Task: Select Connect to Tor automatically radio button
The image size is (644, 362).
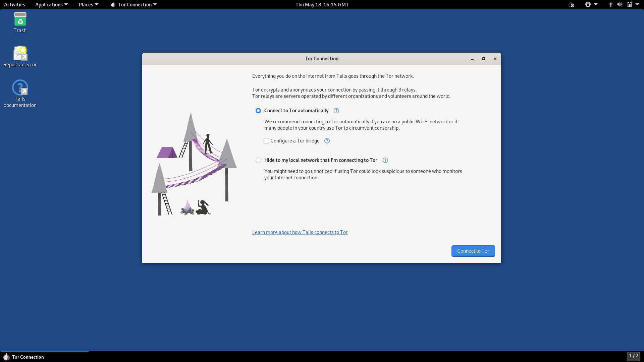Action: [258, 111]
